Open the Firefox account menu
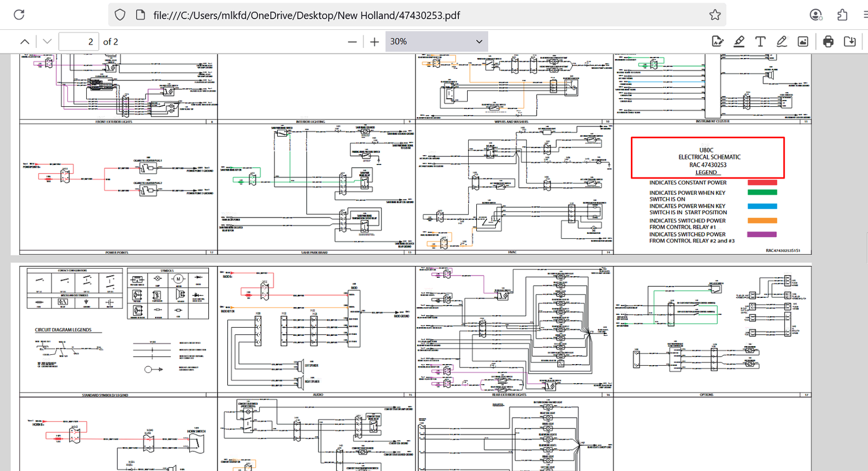The height and width of the screenshot is (471, 868). click(x=815, y=15)
